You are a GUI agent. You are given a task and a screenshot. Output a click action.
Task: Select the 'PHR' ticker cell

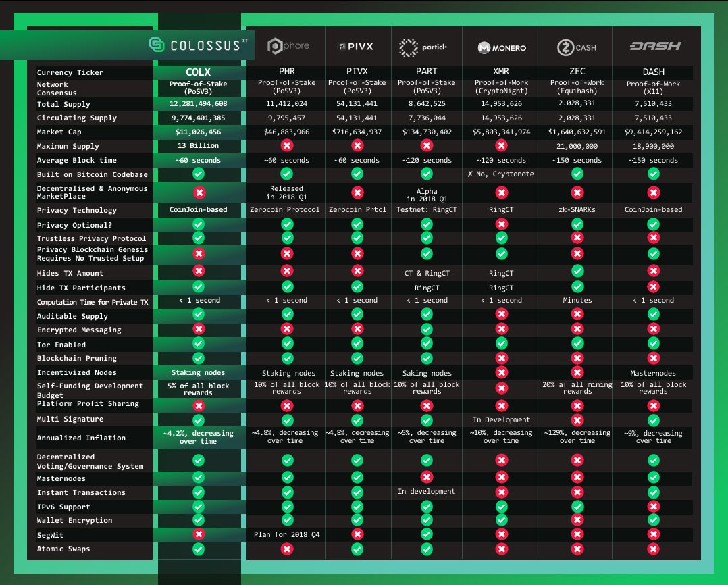[x=287, y=71]
